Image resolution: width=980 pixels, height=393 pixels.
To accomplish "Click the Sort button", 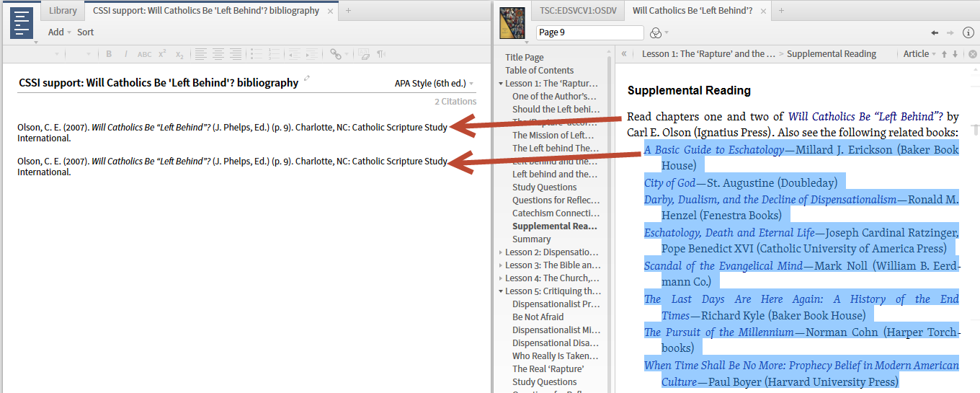I will pos(86,32).
